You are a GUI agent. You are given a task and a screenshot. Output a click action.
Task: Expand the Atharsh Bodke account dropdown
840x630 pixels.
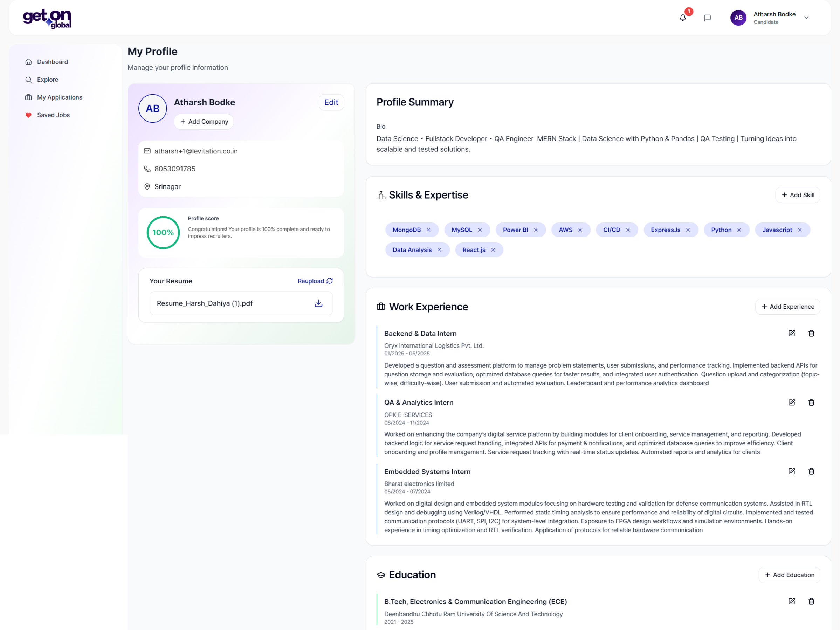point(806,18)
